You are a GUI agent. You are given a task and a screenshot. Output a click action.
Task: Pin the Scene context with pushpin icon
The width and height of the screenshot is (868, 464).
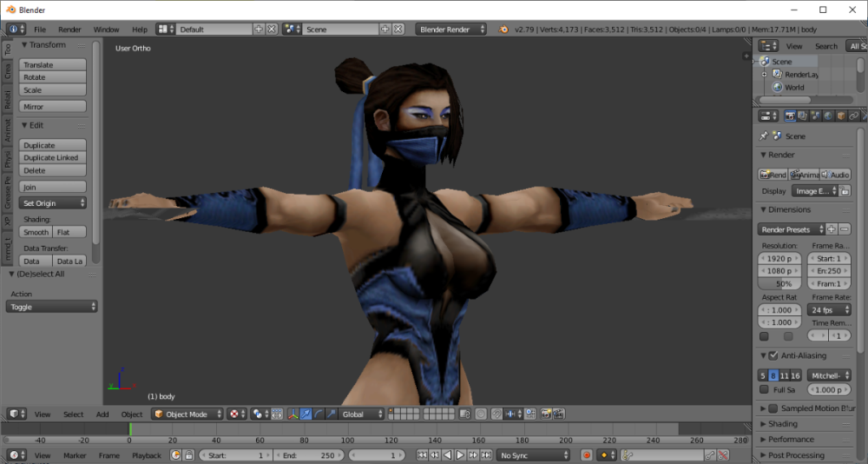pyautogui.click(x=763, y=136)
